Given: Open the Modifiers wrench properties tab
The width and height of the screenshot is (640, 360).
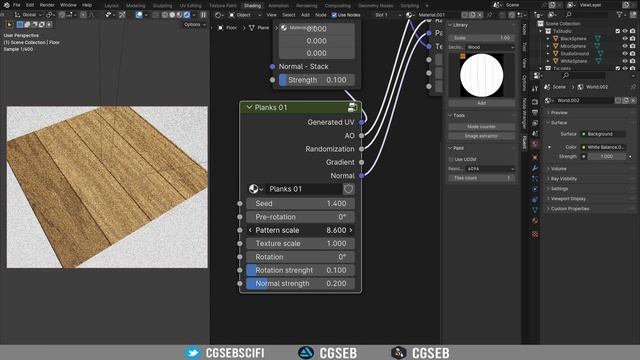Looking at the screenshot, I should 535,168.
